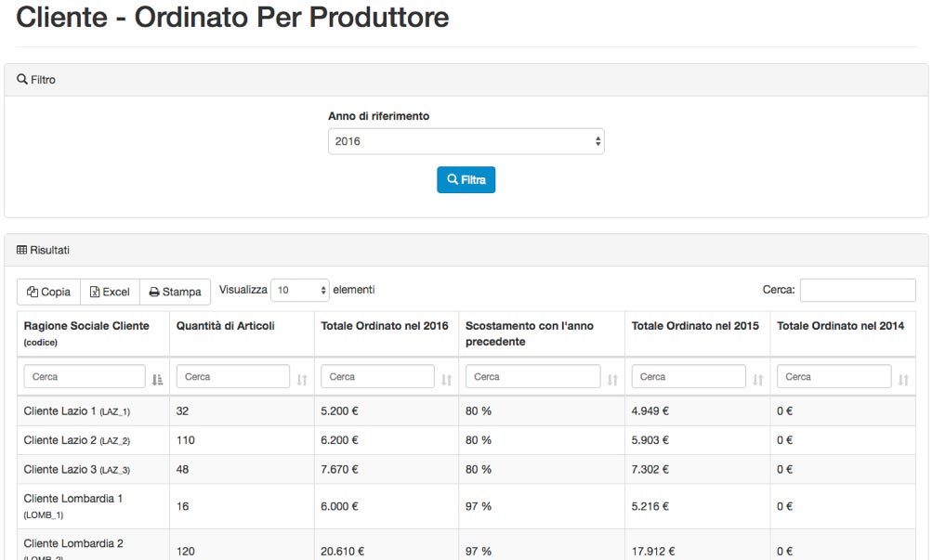The width and height of the screenshot is (932, 560).
Task: Sort by Scostamento con l'anno precedente icon
Action: pos(612,379)
